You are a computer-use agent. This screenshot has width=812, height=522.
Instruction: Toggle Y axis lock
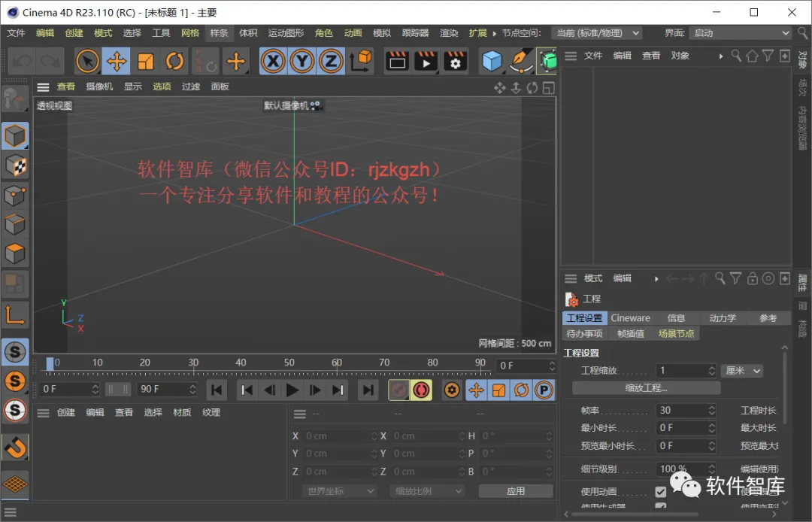pyautogui.click(x=302, y=62)
